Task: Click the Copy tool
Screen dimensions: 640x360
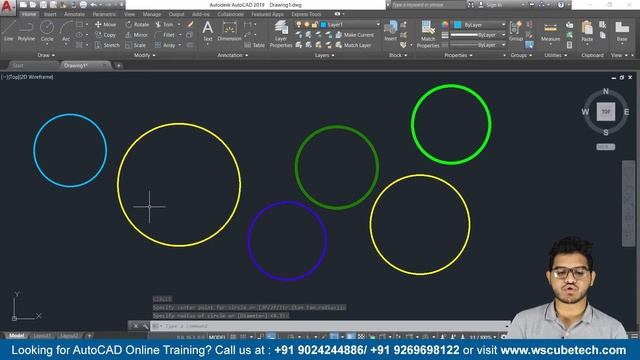Action: pos(105,35)
